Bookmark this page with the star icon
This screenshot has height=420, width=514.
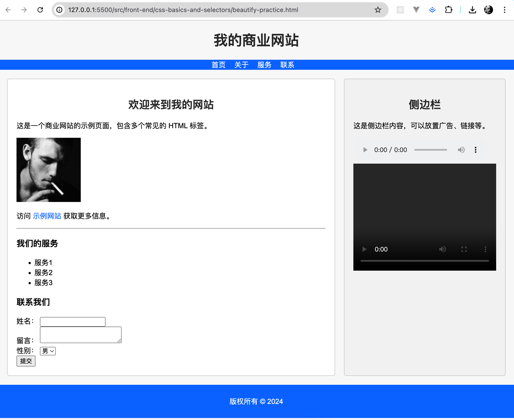pyautogui.click(x=378, y=10)
